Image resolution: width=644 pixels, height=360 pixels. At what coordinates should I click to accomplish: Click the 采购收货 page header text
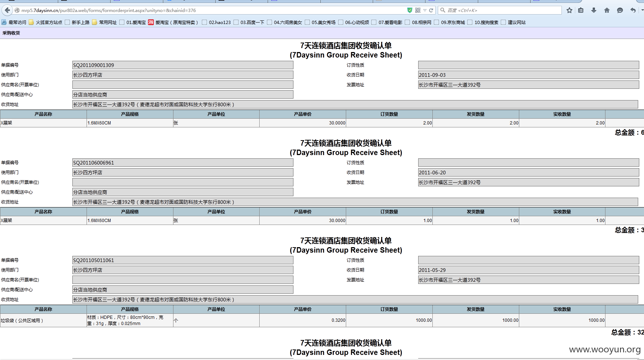(x=11, y=33)
